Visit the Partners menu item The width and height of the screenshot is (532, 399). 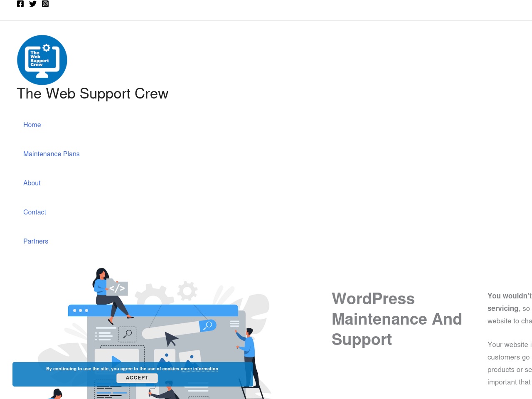coord(36,241)
